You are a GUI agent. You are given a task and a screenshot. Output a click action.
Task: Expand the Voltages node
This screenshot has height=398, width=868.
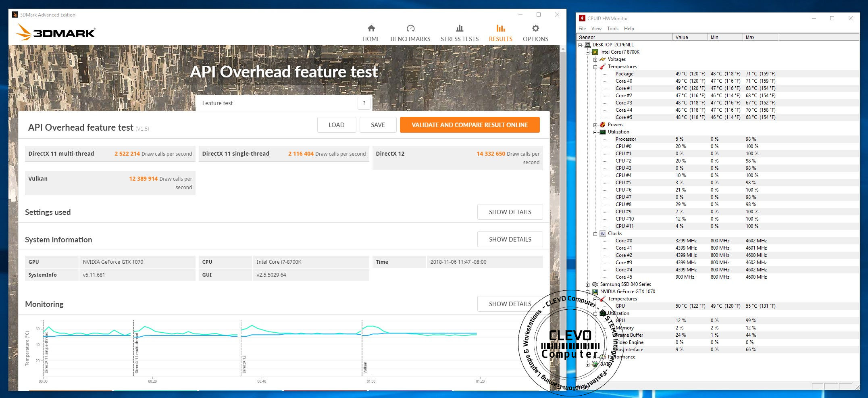pos(595,60)
